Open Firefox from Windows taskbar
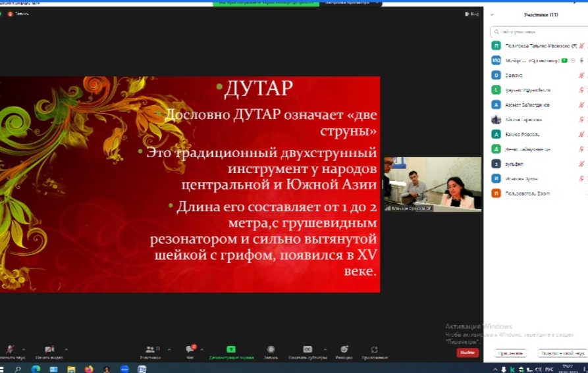 [88, 369]
